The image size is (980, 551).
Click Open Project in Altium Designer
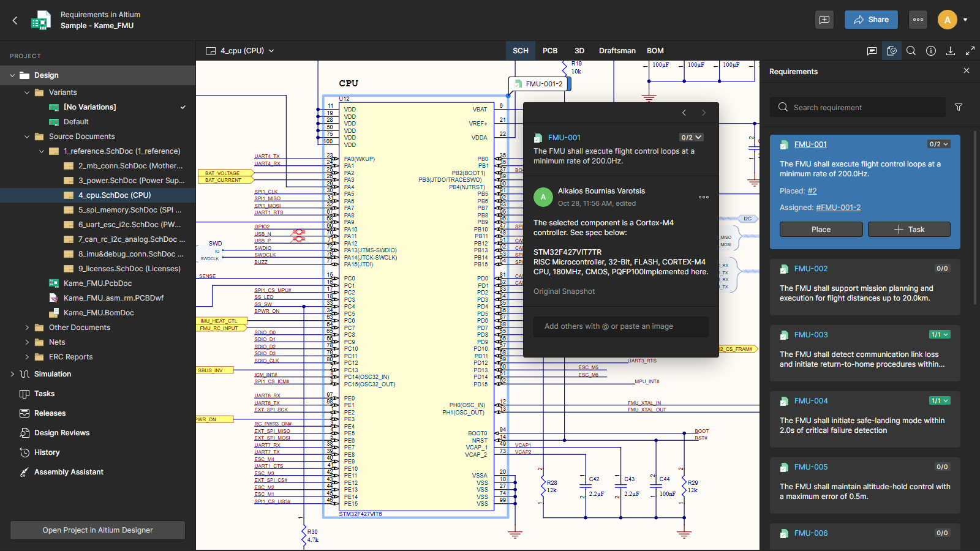[x=97, y=530]
